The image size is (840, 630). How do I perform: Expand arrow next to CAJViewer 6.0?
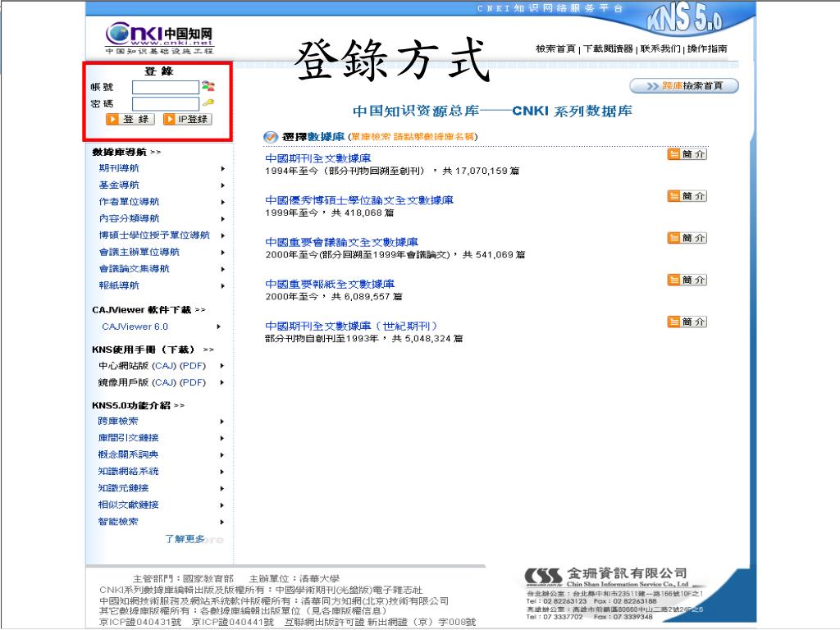[x=218, y=326]
